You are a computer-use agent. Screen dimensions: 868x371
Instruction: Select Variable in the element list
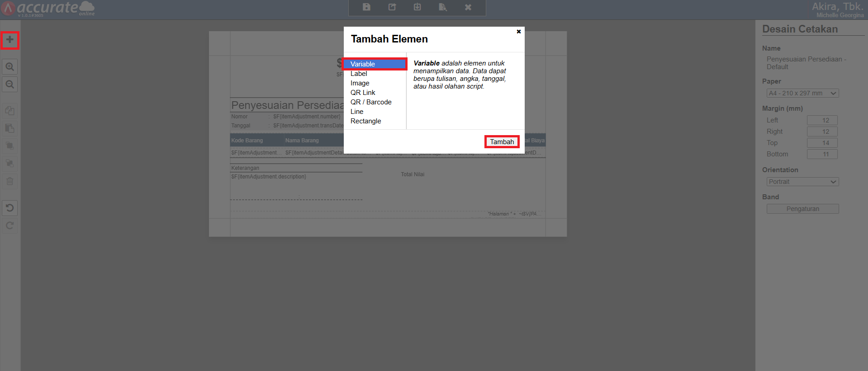point(363,64)
